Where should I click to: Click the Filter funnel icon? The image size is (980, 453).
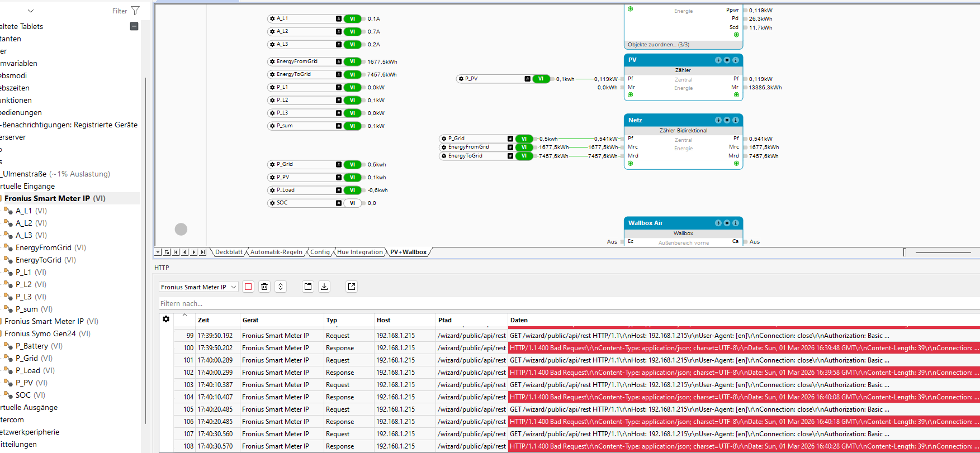pos(135,11)
